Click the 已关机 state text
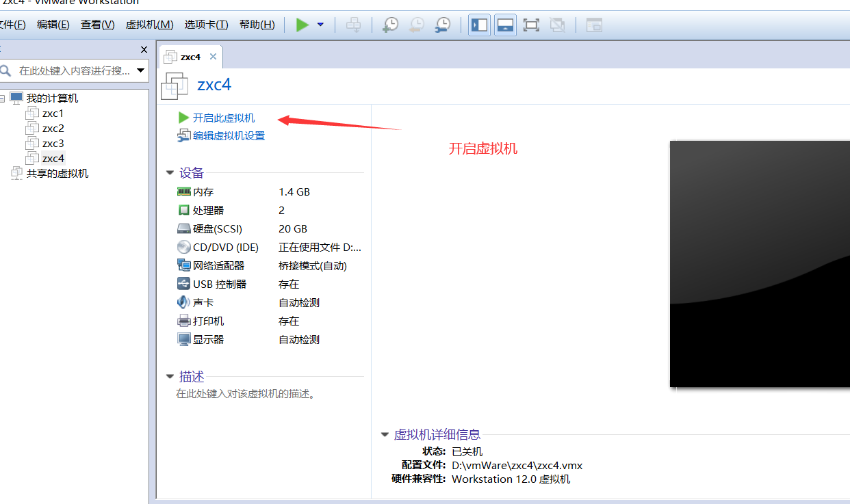 click(x=467, y=452)
